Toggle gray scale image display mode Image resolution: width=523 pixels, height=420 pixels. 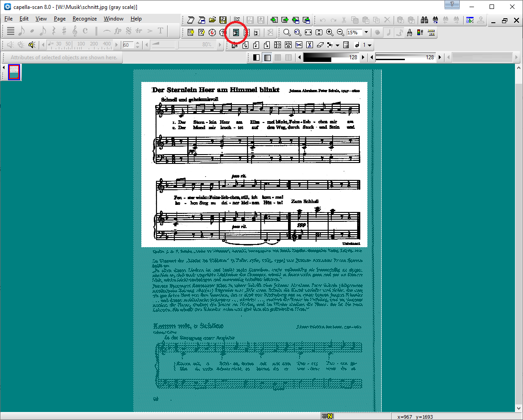pos(267,57)
